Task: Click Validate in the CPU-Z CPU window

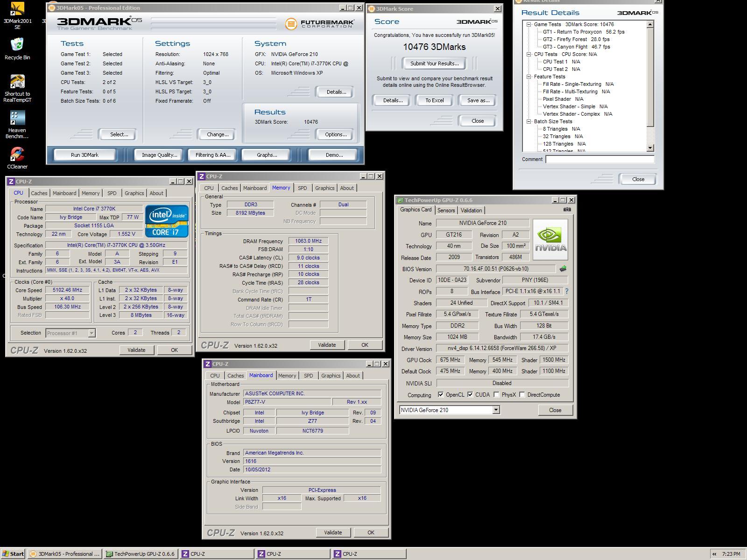Action: pos(136,350)
